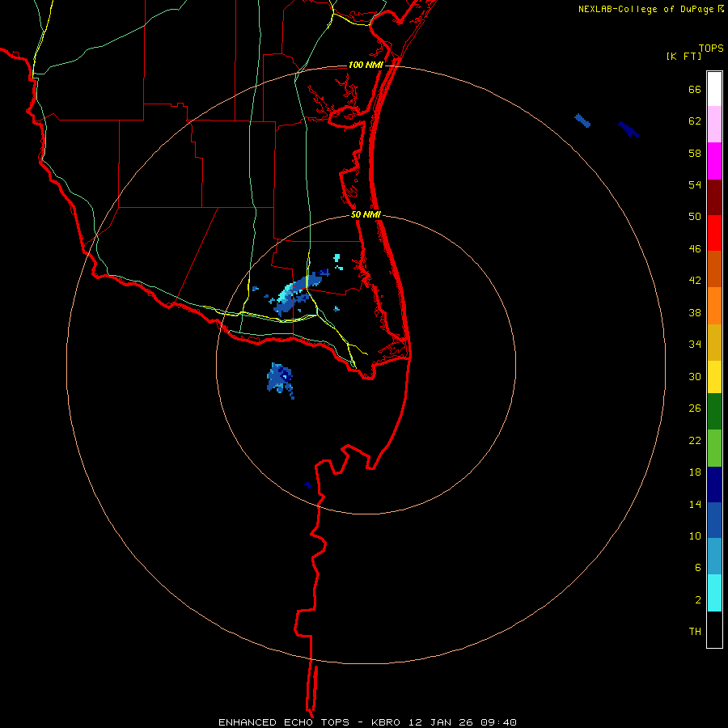
Task: Click the TOPS legend title
Action: [x=711, y=48]
